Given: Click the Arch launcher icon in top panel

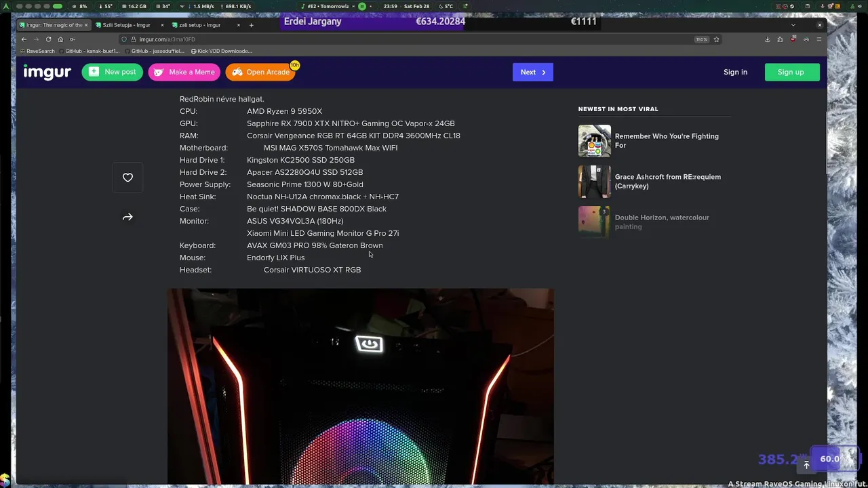Looking at the screenshot, I should click(7, 6).
